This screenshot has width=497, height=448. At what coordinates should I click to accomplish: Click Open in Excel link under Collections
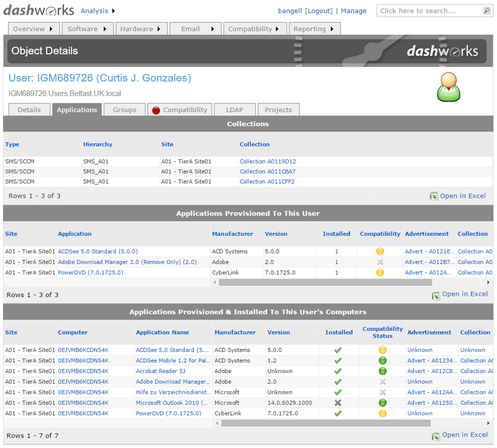463,196
